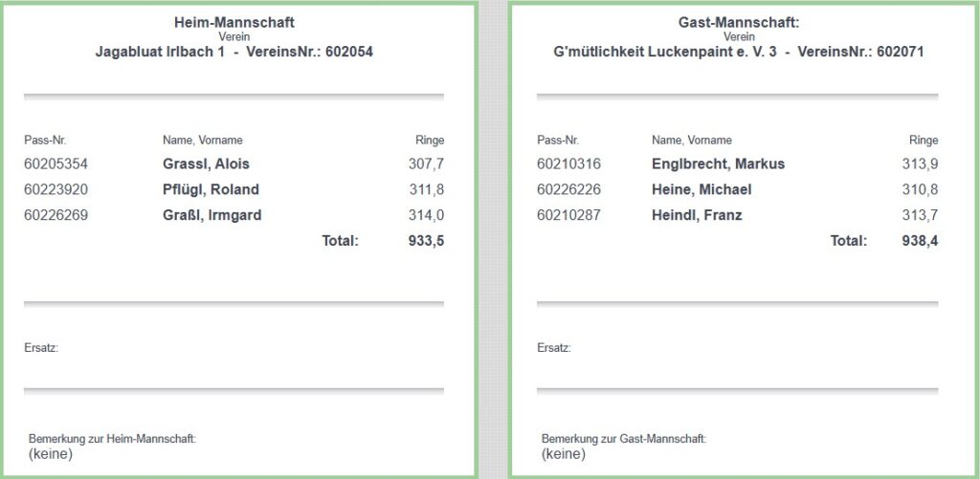Image resolution: width=980 pixels, height=479 pixels.
Task: Click the Heim-Mannschaft heading
Action: point(234,22)
